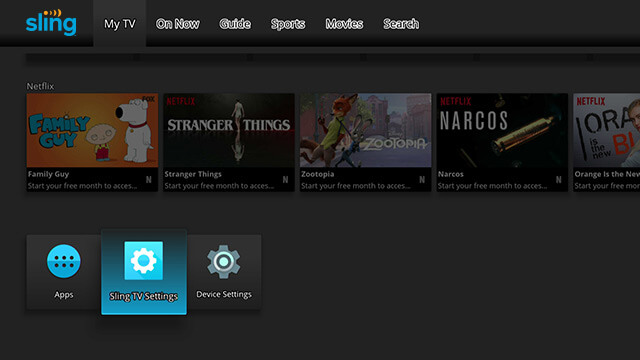Open Device Settings gear icon
The height and width of the screenshot is (360, 640).
pyautogui.click(x=223, y=262)
